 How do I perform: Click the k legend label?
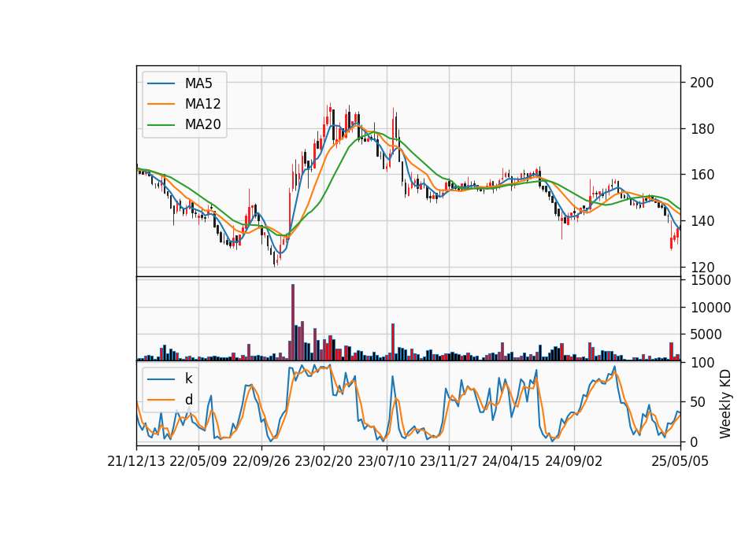click(188, 379)
